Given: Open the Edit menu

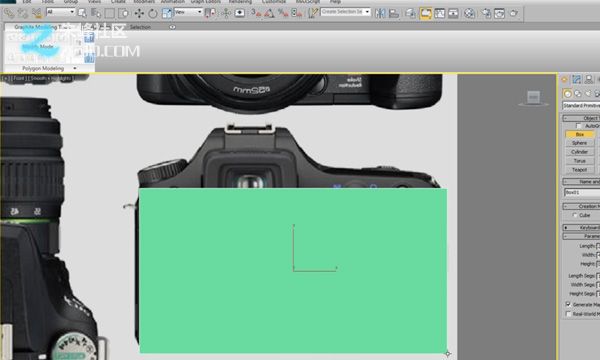Looking at the screenshot, I should 27,2.
